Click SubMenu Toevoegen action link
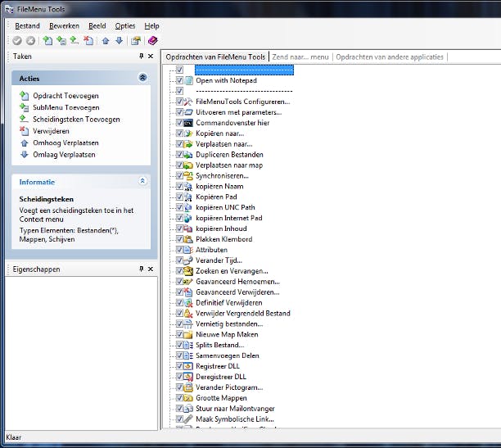501x448 pixels. point(66,107)
